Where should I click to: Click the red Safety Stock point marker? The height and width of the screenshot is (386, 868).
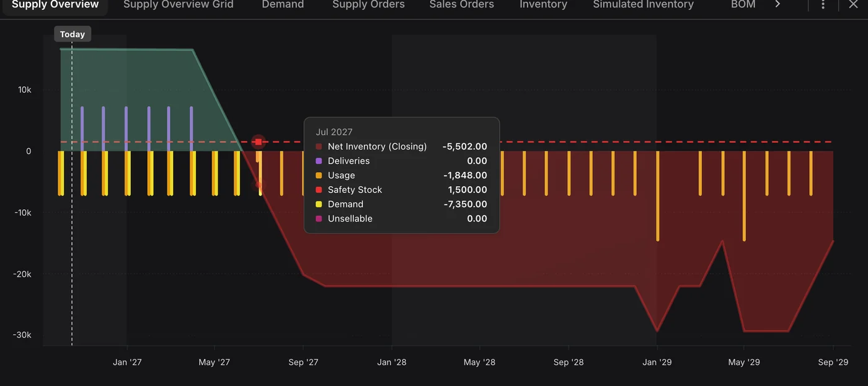(x=259, y=142)
